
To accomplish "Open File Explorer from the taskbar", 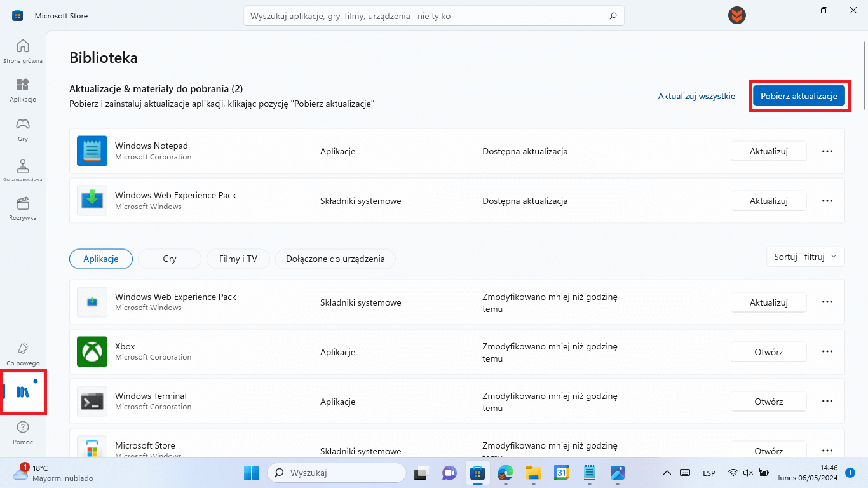I will point(533,473).
